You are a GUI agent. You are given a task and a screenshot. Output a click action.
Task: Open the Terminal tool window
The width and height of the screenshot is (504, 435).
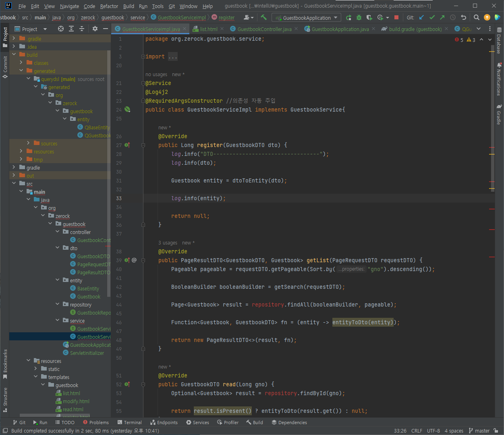pos(130,423)
